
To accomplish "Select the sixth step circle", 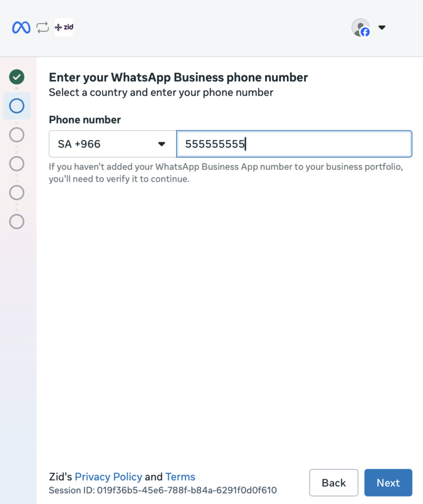I will [17, 221].
